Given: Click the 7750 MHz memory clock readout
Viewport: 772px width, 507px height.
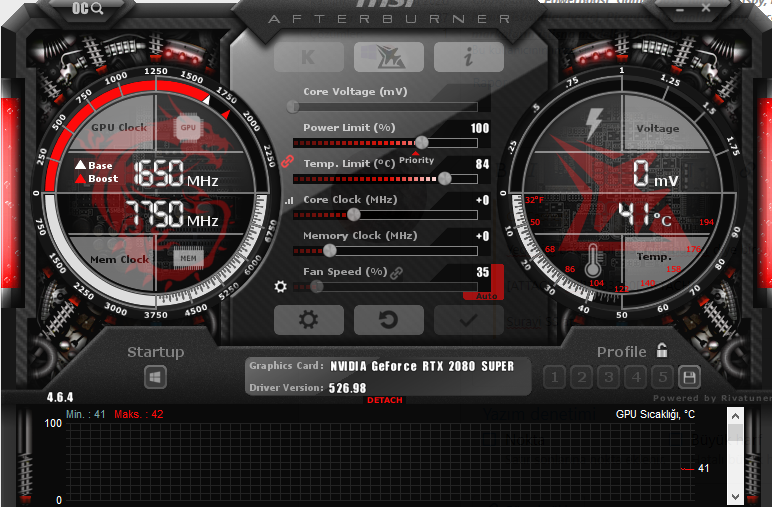Looking at the screenshot, I should tap(172, 214).
